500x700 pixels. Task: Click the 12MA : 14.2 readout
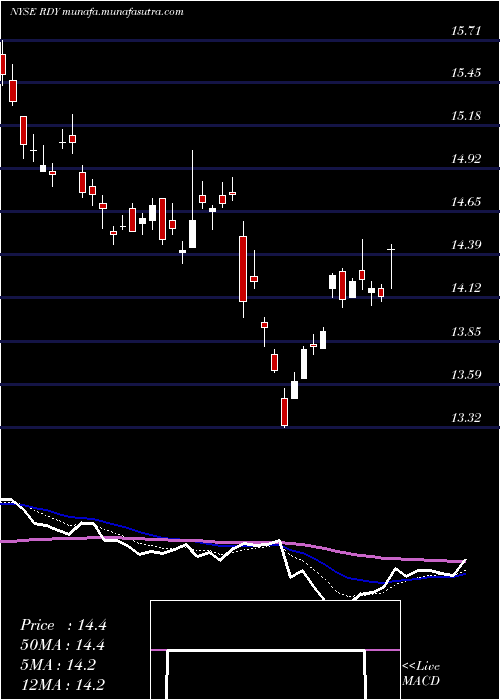point(63,685)
